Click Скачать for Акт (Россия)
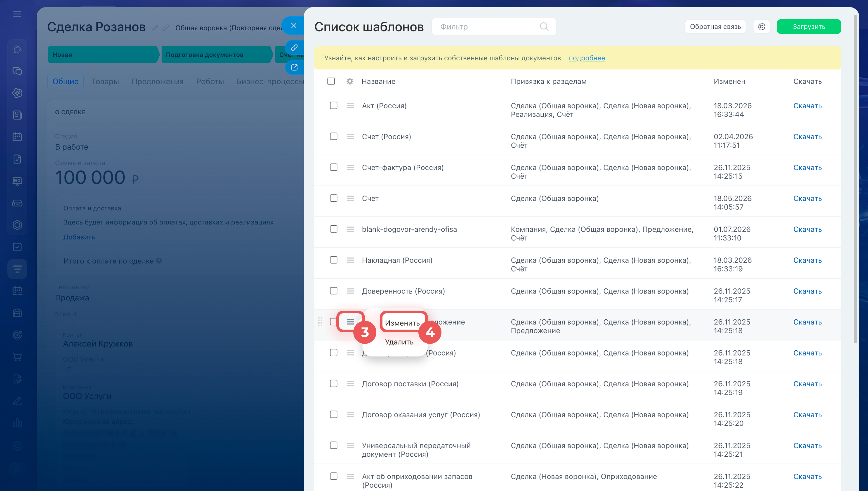 (807, 106)
